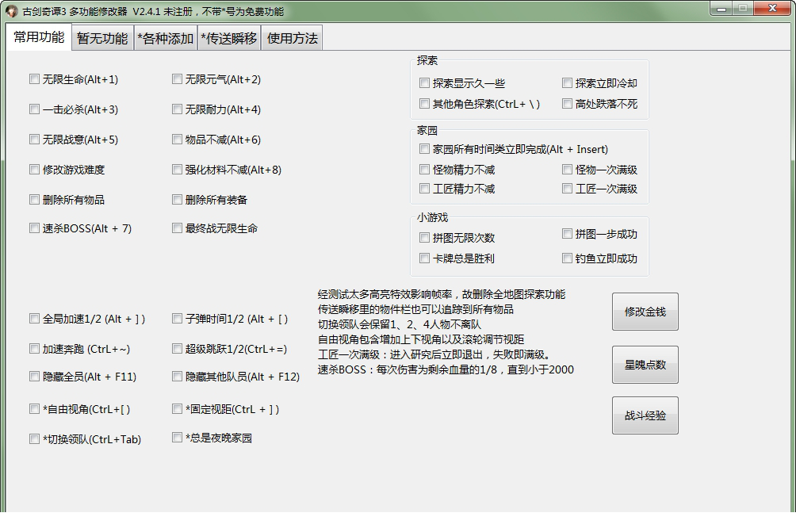Enable 删除所有装备 checkbox

[x=177, y=200]
